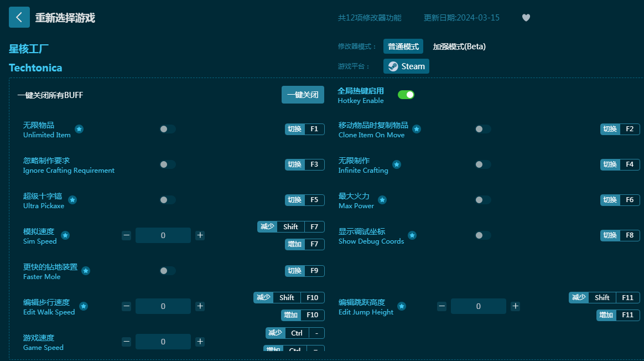Switch to 加强模式(Beta) mode tab
644x361 pixels.
click(x=459, y=47)
